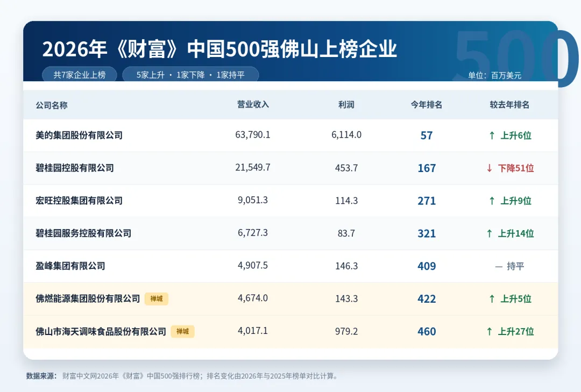Screen dimensions: 581x392
Task: Click rank number 422
Action: click(427, 299)
